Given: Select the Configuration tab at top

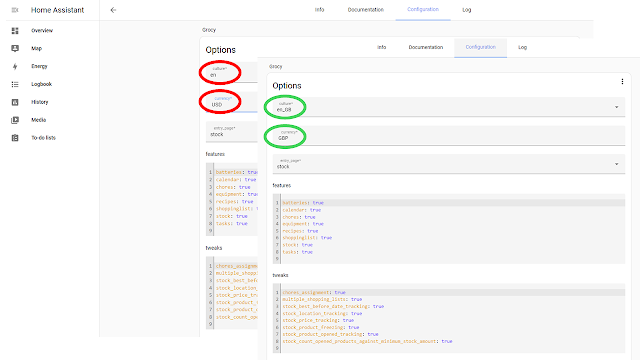Looking at the screenshot, I should (423, 9).
